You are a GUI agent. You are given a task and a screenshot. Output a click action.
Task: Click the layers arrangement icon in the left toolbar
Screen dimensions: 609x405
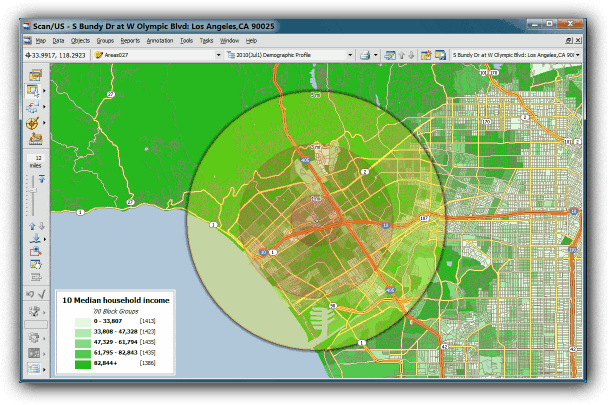(x=33, y=107)
